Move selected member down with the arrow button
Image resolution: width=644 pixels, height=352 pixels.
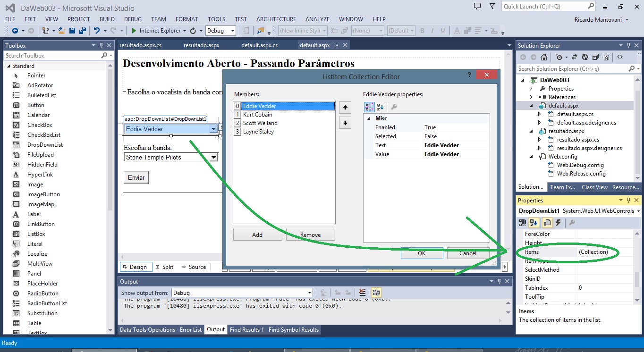tap(345, 123)
